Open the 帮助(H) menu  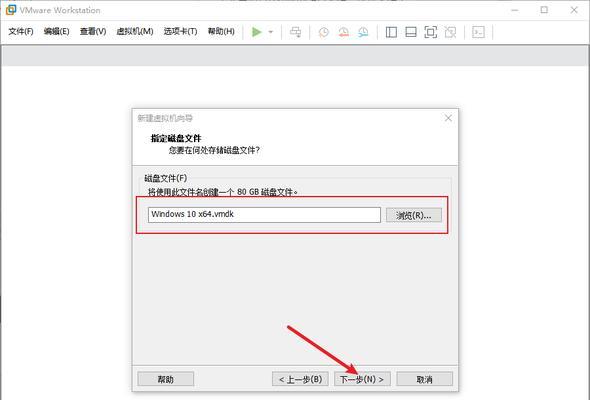(x=221, y=31)
